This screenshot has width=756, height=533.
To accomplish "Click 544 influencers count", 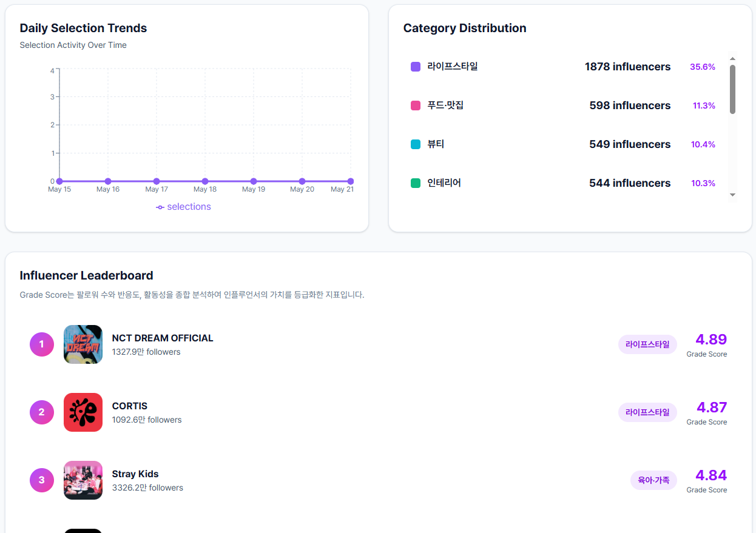I will (630, 183).
